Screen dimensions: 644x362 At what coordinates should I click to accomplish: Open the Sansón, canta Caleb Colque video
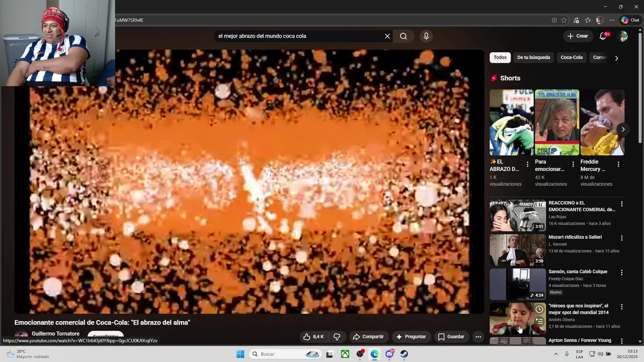pyautogui.click(x=518, y=284)
